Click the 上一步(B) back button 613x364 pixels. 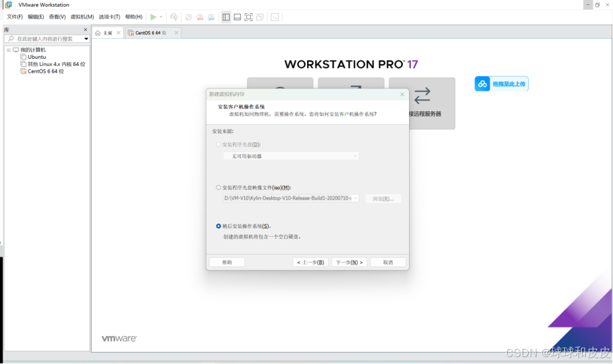tap(310, 262)
